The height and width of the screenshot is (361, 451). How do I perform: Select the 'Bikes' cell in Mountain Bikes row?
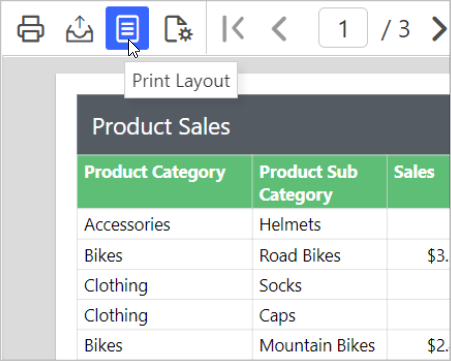coord(165,345)
